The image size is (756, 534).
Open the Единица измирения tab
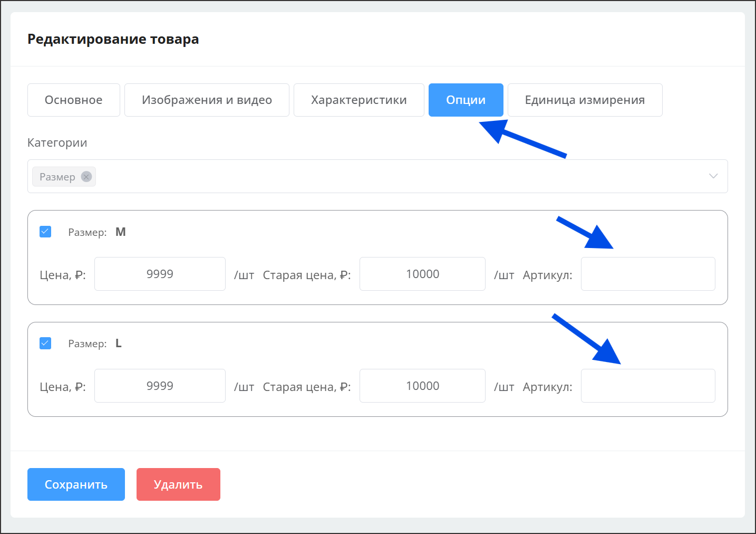[585, 100]
